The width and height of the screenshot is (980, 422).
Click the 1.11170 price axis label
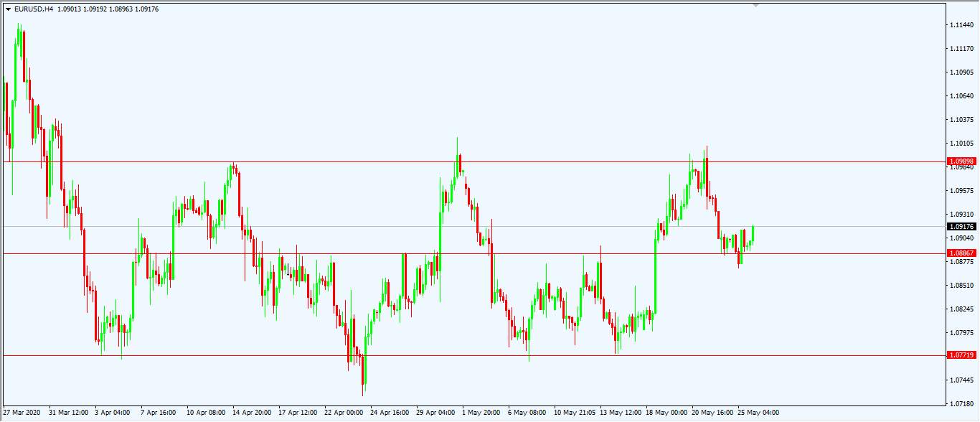coord(961,49)
